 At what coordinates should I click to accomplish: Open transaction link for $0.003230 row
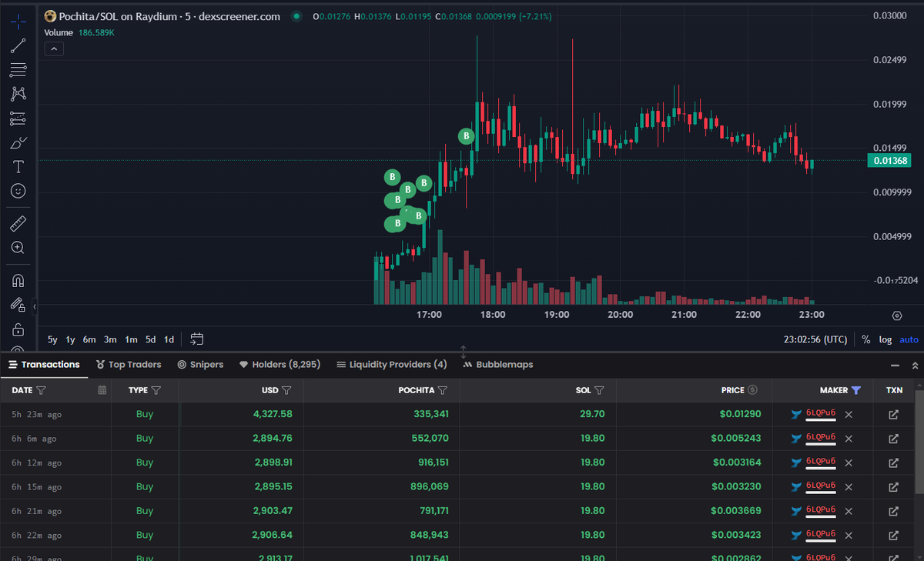pyautogui.click(x=894, y=486)
